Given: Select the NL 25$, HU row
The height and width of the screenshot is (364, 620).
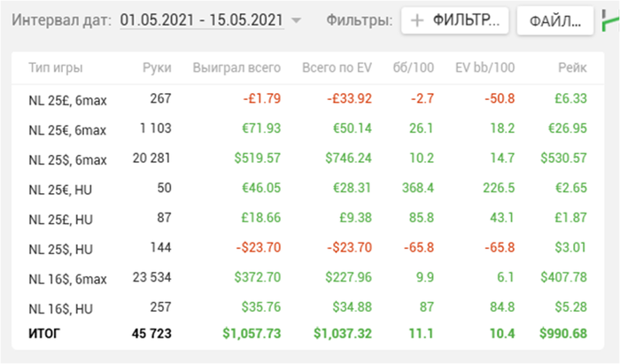Looking at the screenshot, I should click(x=307, y=248).
